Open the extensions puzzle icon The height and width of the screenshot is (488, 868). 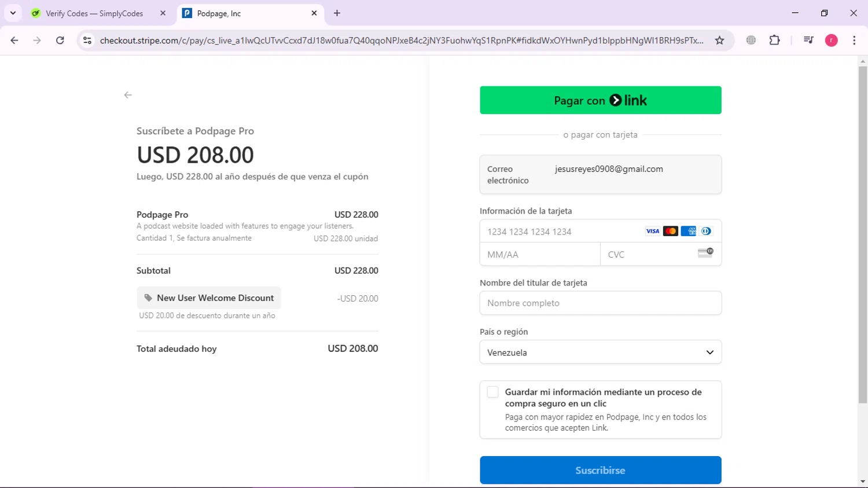tap(774, 41)
